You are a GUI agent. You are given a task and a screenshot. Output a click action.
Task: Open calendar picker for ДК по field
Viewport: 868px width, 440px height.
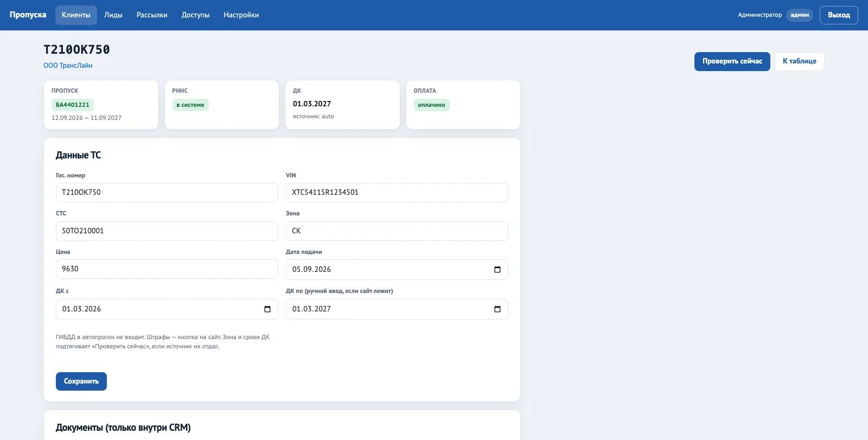point(497,309)
